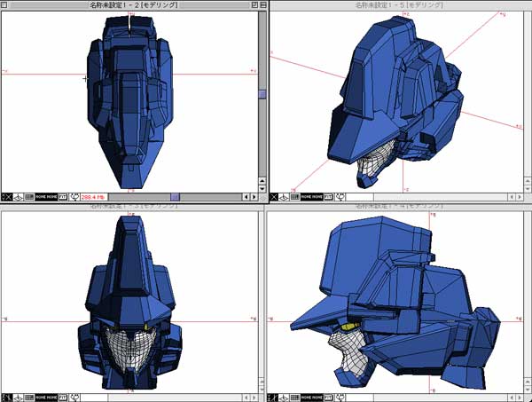Click the FIT button in top-right viewport
This screenshot has height=402, width=532.
(328, 196)
